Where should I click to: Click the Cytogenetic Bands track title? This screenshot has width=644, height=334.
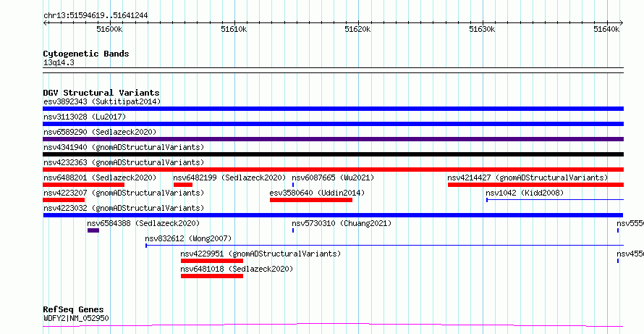coord(86,54)
